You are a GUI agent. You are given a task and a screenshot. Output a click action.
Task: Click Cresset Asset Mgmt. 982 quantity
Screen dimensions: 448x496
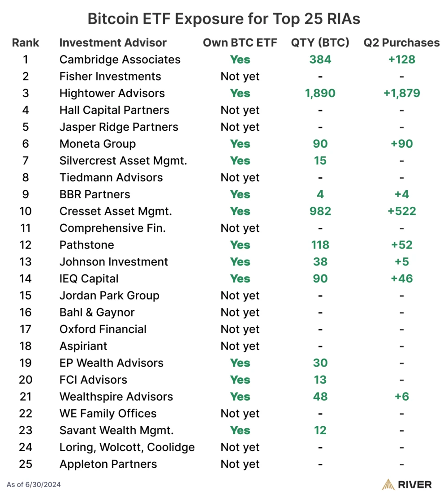(x=320, y=211)
